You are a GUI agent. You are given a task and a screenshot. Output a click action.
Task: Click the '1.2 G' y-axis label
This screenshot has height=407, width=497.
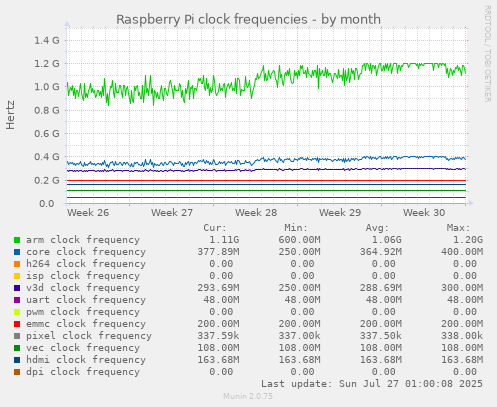coord(47,64)
